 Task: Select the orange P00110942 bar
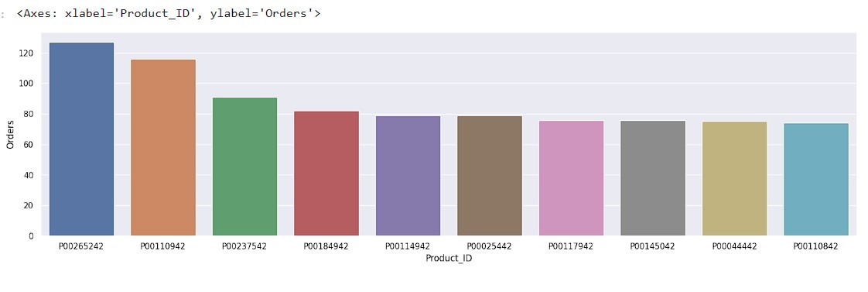163,147
